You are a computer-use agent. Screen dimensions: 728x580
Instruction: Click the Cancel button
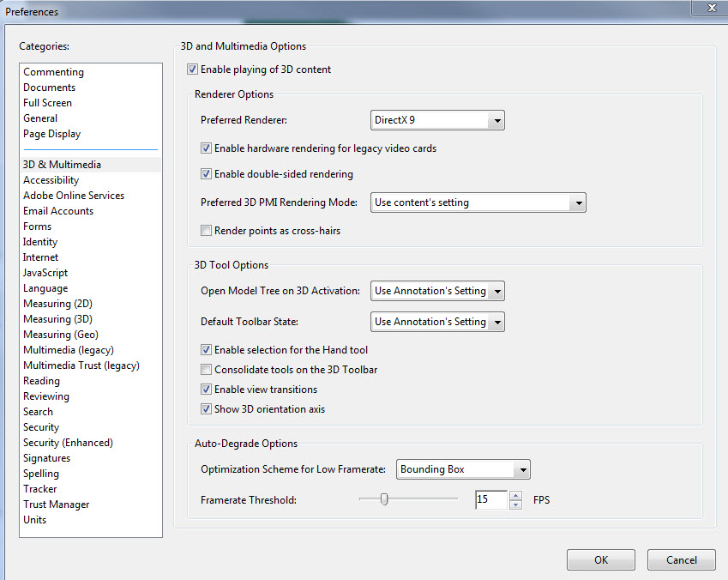click(682, 560)
